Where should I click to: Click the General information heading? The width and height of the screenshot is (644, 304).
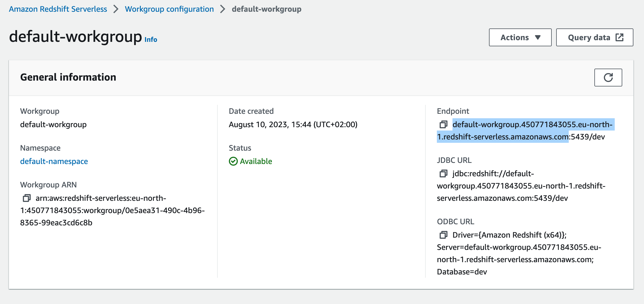[68, 77]
